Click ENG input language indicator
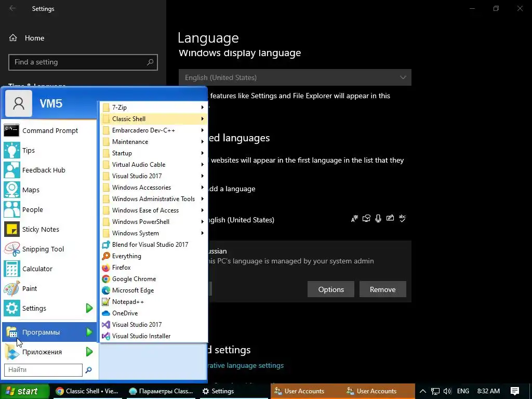This screenshot has height=399, width=532. (463, 391)
